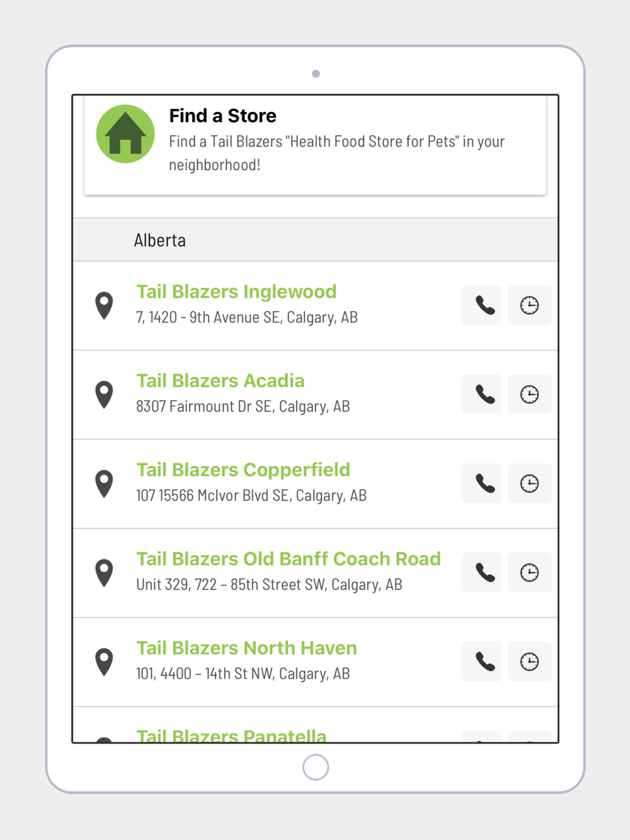Open Tail Blazers North Haven link

click(246, 648)
